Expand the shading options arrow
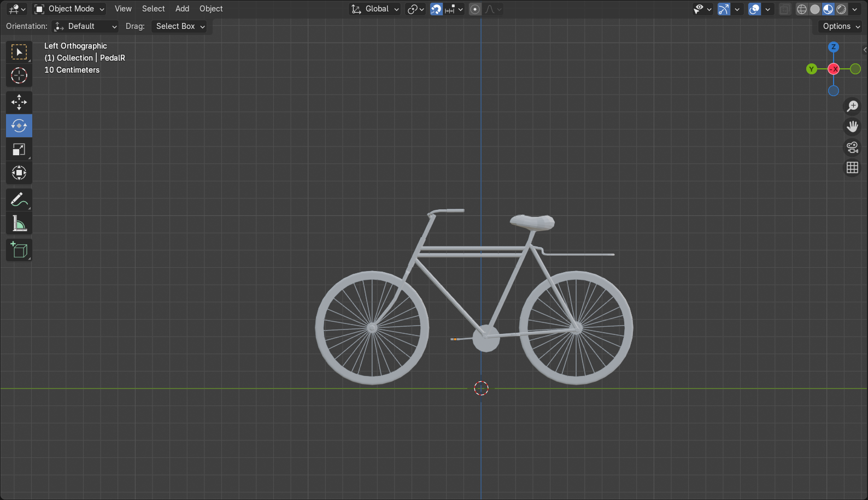This screenshot has height=500, width=868. coord(854,9)
